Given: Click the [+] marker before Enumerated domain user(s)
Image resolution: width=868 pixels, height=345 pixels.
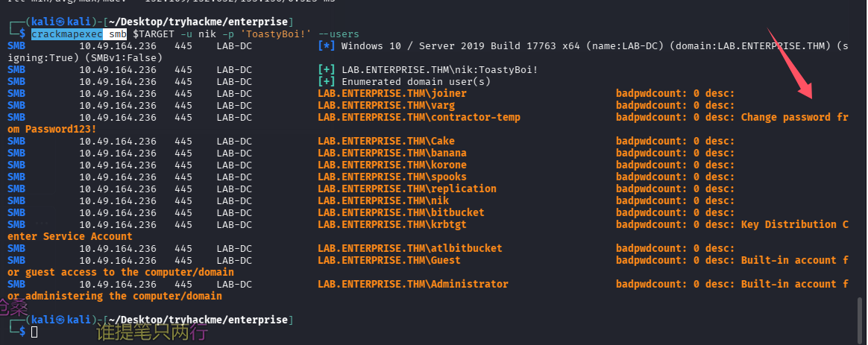Looking at the screenshot, I should pos(326,81).
